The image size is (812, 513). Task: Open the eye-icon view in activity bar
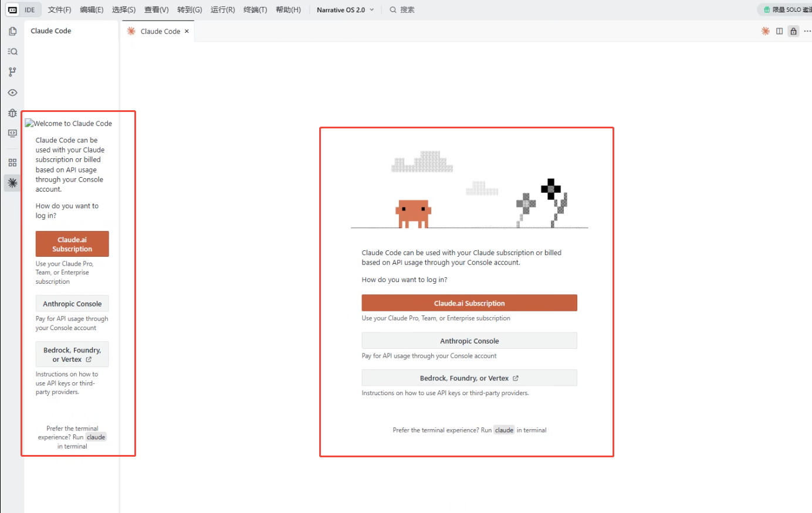click(12, 93)
